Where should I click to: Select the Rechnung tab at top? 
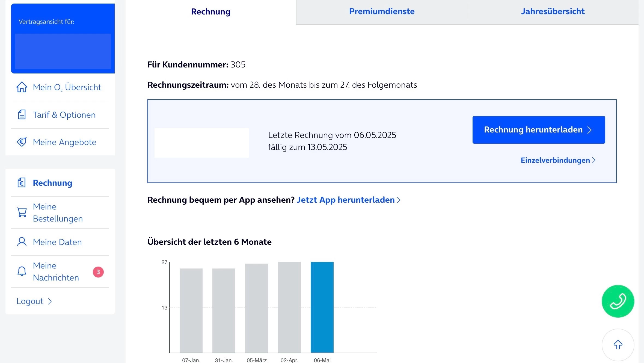click(x=210, y=12)
